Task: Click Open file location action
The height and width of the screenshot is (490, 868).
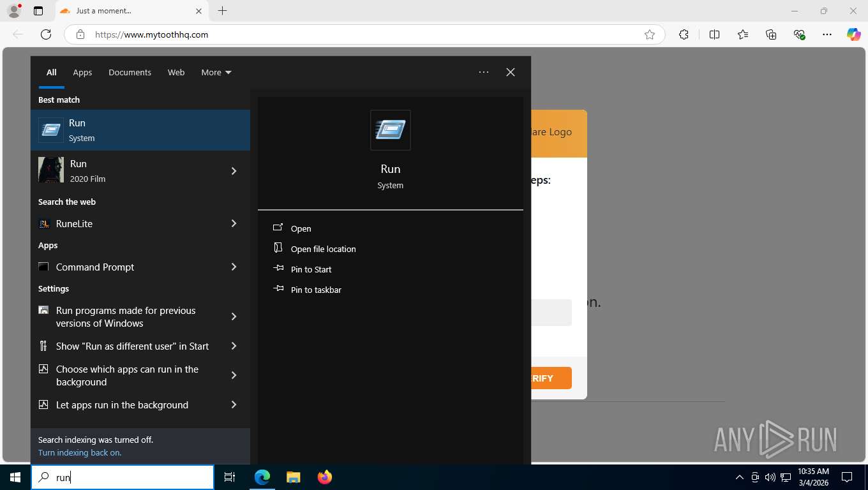Action: [315, 249]
